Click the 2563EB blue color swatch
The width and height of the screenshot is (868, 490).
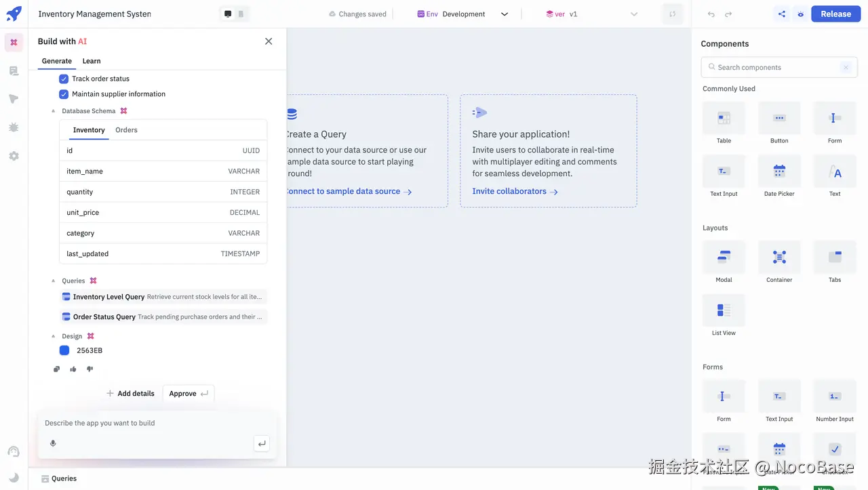pos(64,350)
